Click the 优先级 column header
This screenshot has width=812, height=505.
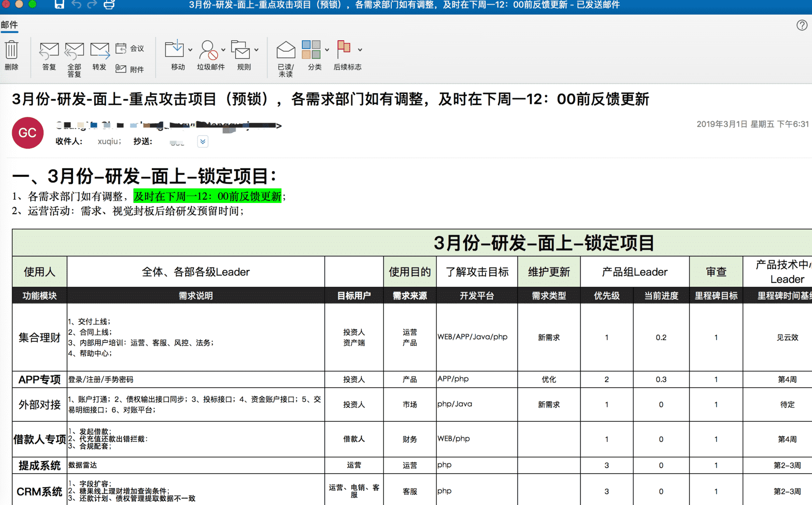pos(607,296)
